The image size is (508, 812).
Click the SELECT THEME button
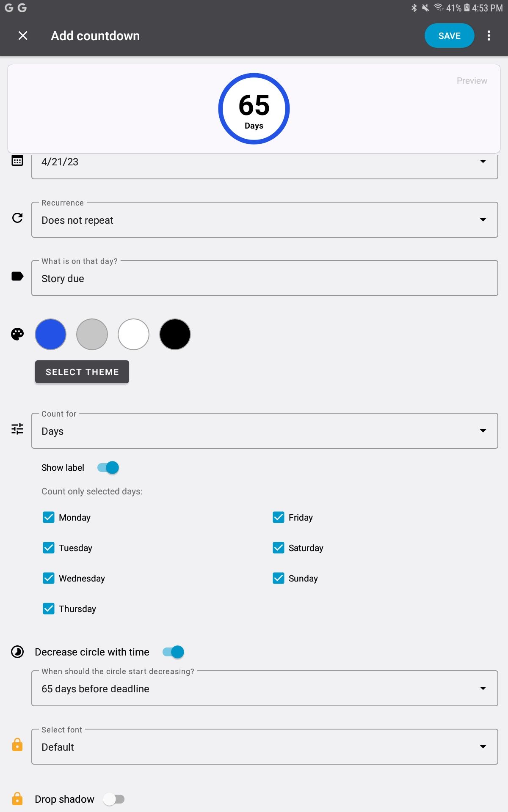[82, 372]
